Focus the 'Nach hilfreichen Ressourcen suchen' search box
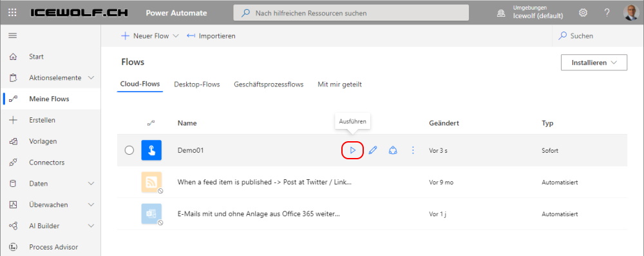The height and width of the screenshot is (256, 644). click(x=351, y=13)
